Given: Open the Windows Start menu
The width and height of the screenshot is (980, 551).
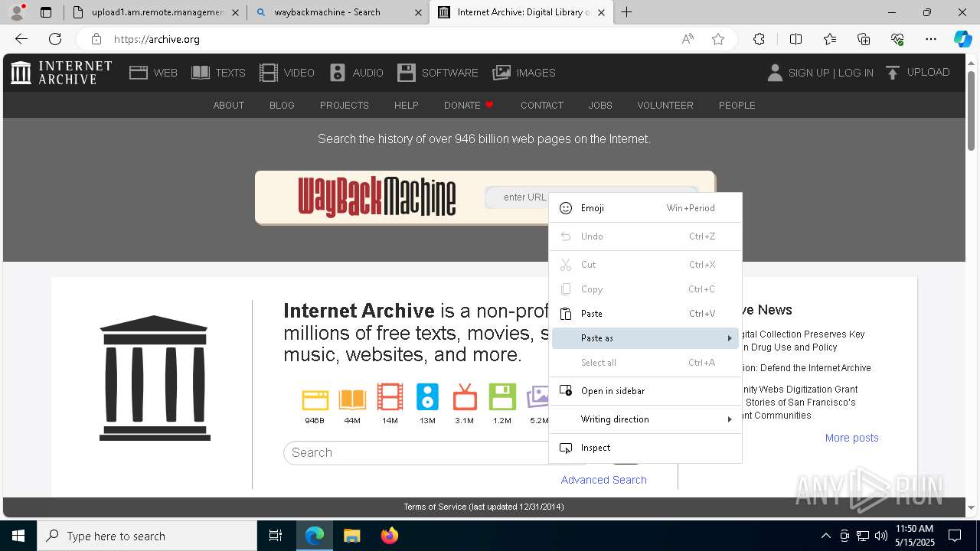Looking at the screenshot, I should (x=18, y=536).
